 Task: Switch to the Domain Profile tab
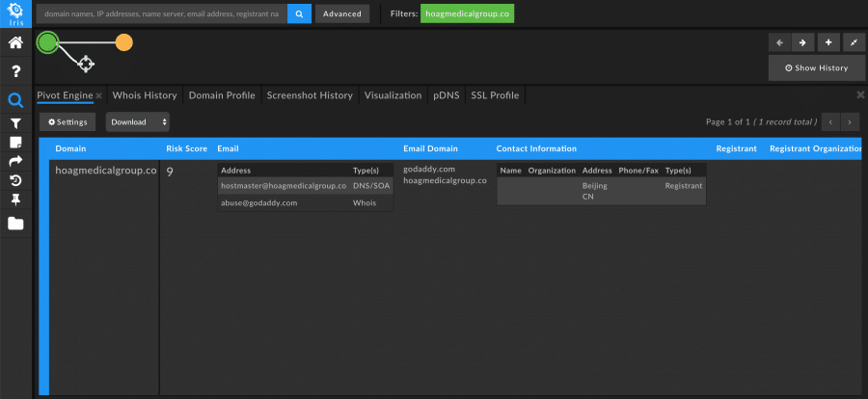click(222, 95)
